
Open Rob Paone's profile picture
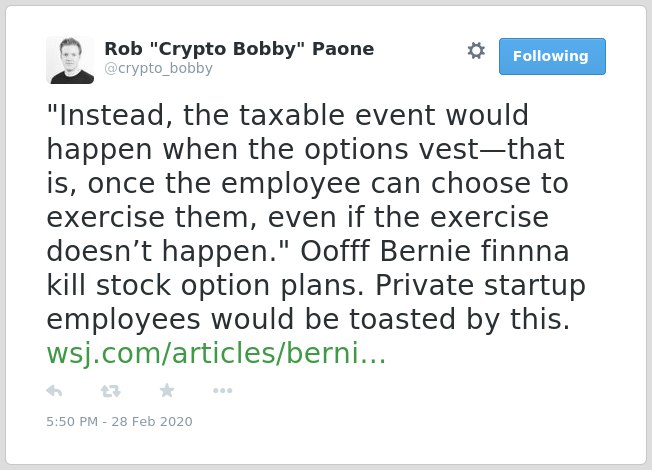pos(70,60)
